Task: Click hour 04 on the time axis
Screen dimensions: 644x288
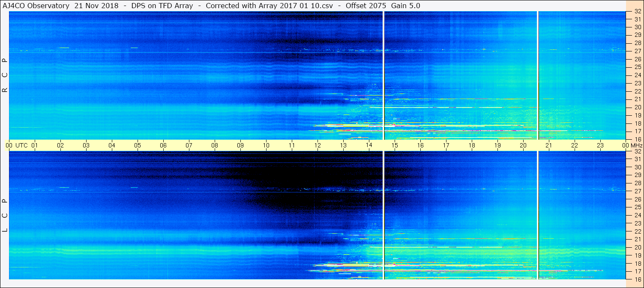Action: click(x=112, y=145)
